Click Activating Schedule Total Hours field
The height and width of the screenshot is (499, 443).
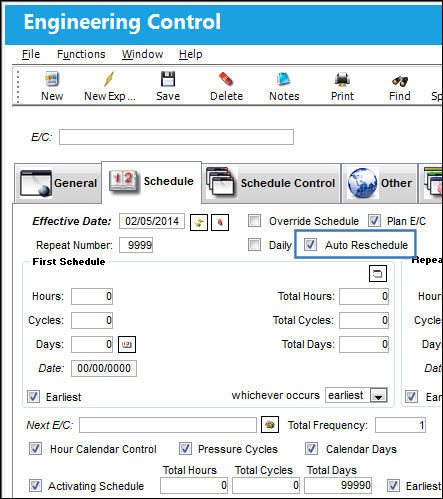point(194,486)
